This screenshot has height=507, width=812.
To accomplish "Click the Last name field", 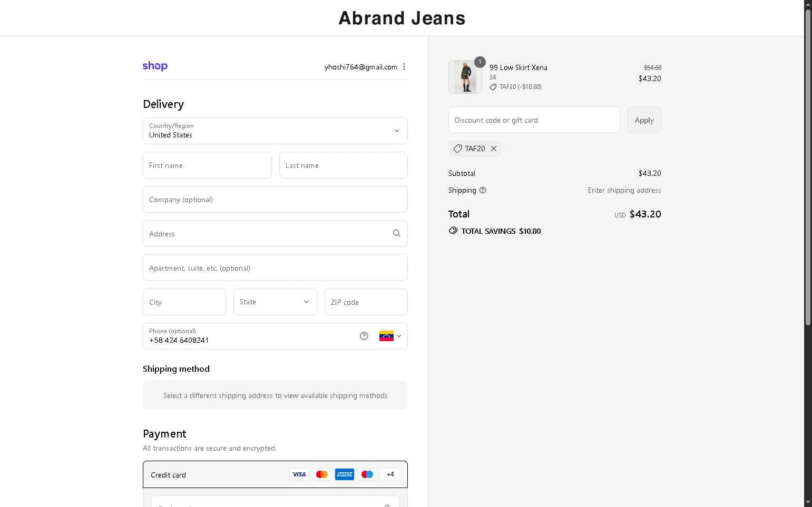I will coord(344,165).
